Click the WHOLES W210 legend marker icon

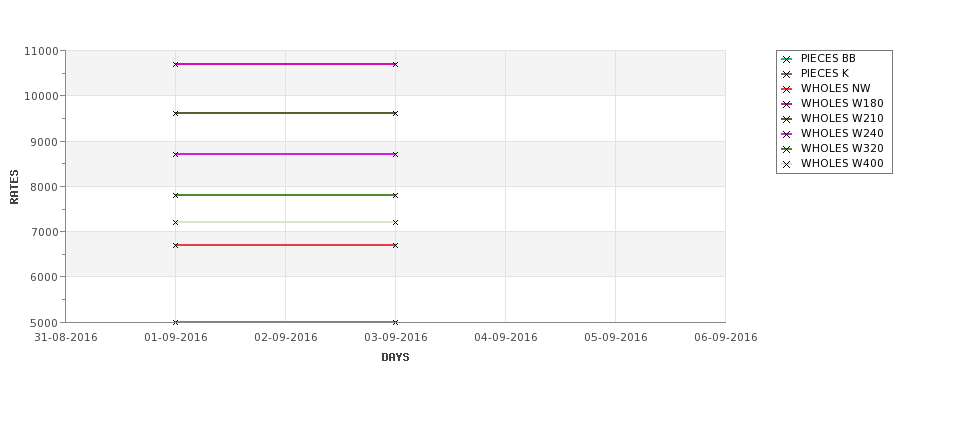786,119
